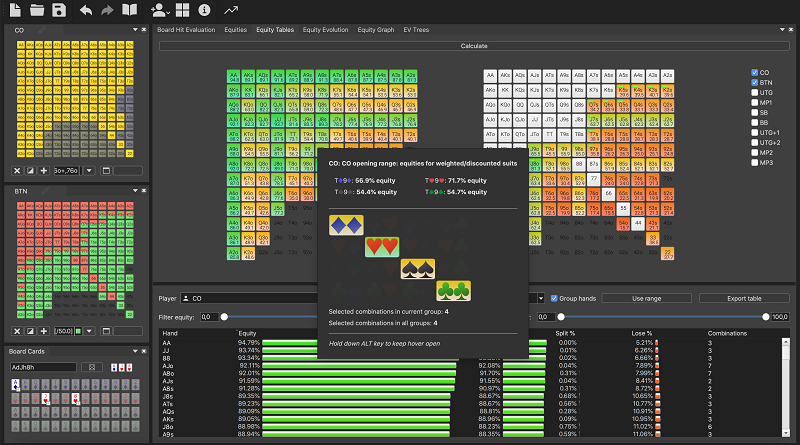The height and width of the screenshot is (445, 800).
Task: Invert the CO range selection icon
Action: pos(30,170)
